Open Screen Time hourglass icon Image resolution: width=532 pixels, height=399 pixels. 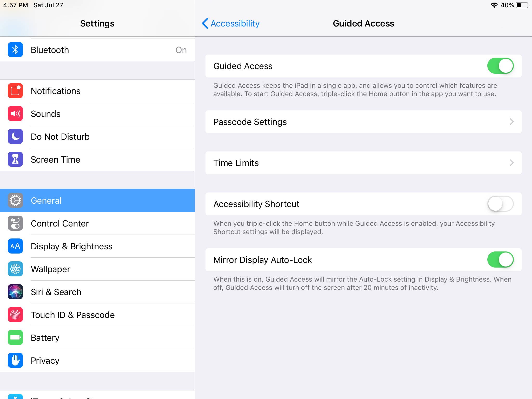coord(15,159)
